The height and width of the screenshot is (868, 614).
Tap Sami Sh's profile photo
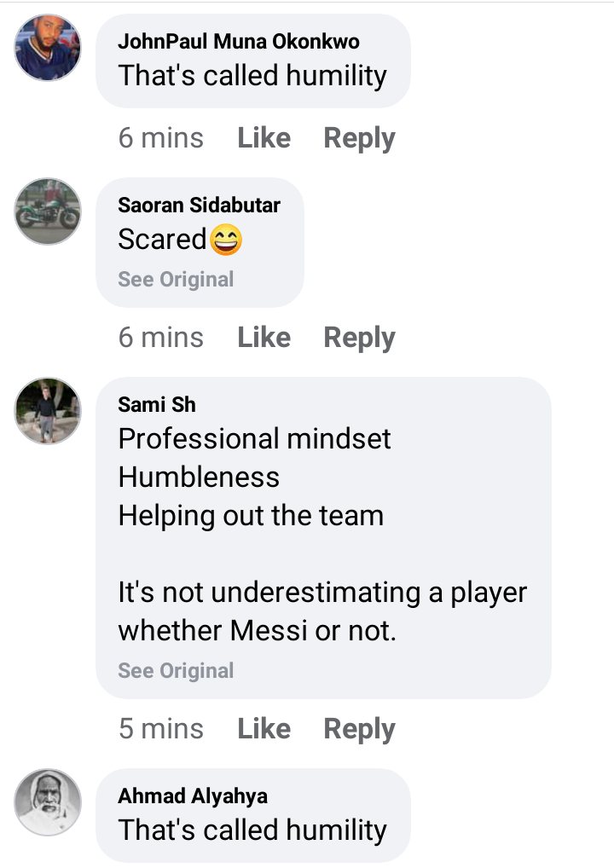point(48,411)
